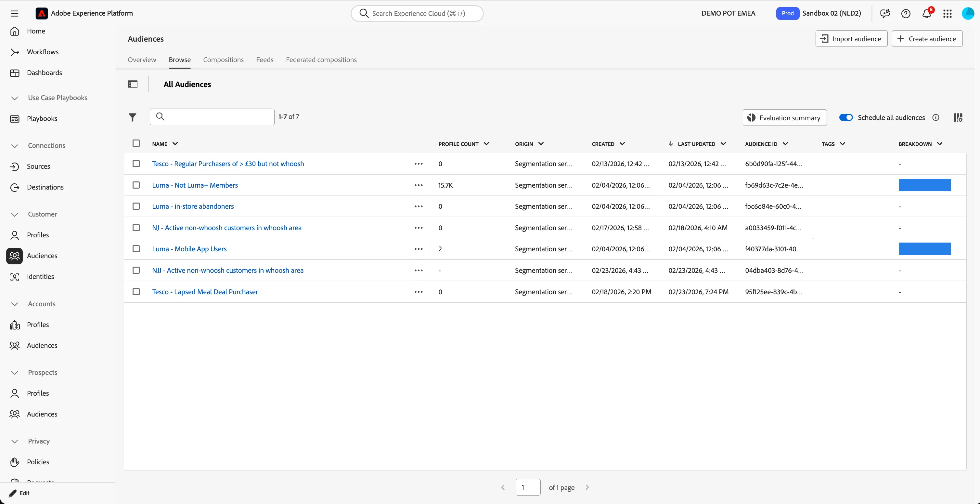Open the filter funnel icon

pyautogui.click(x=132, y=117)
